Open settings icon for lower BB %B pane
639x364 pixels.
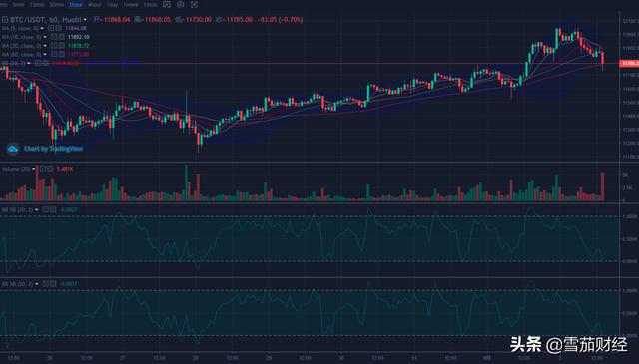click(46, 284)
